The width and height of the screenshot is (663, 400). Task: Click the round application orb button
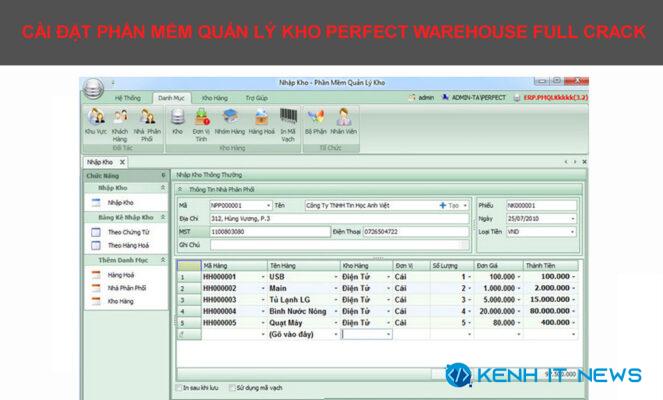93,89
